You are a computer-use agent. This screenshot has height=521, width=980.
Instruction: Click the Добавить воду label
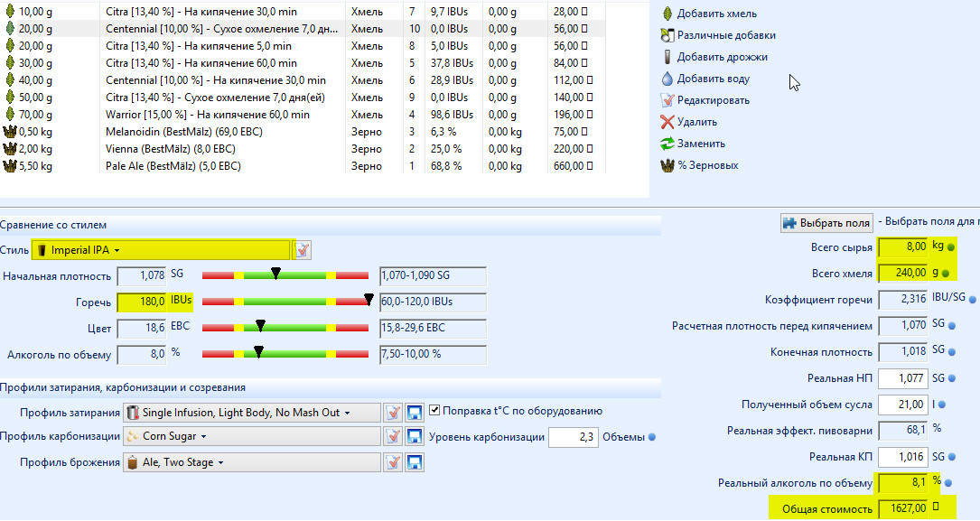[714, 79]
